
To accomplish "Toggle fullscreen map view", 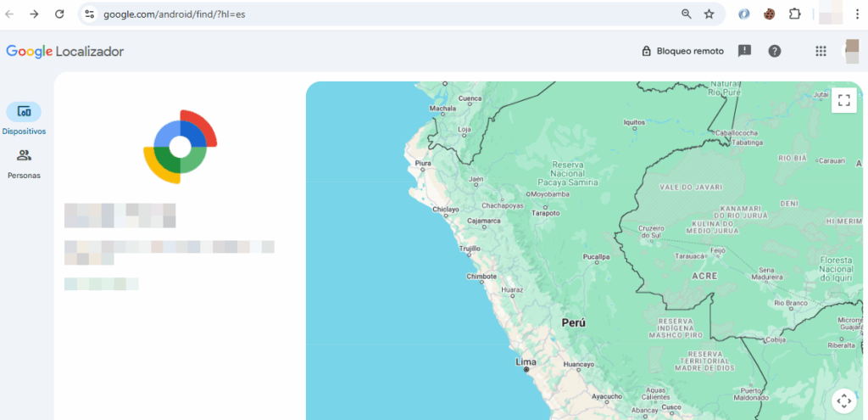I will (x=843, y=101).
